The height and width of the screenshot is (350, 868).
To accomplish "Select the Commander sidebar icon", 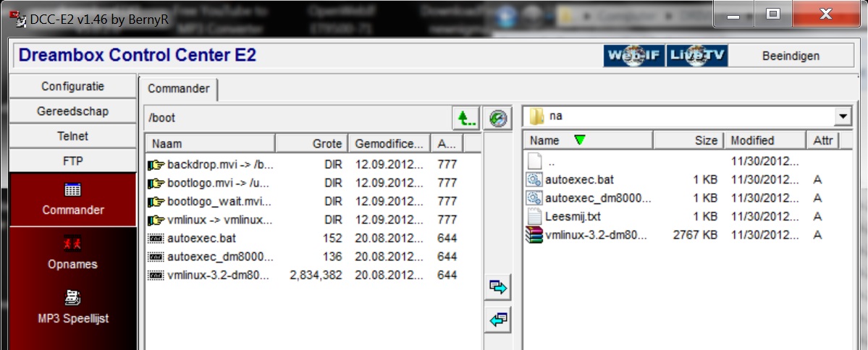I will 72,199.
